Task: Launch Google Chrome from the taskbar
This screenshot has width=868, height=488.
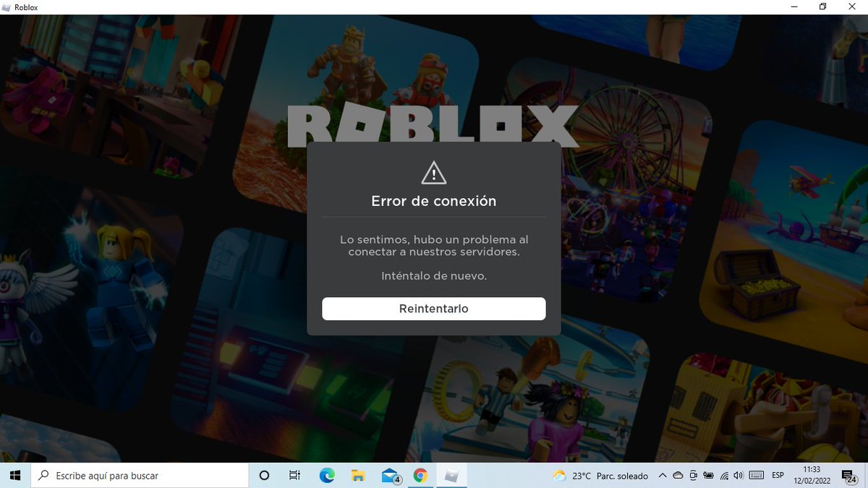Action: point(420,476)
